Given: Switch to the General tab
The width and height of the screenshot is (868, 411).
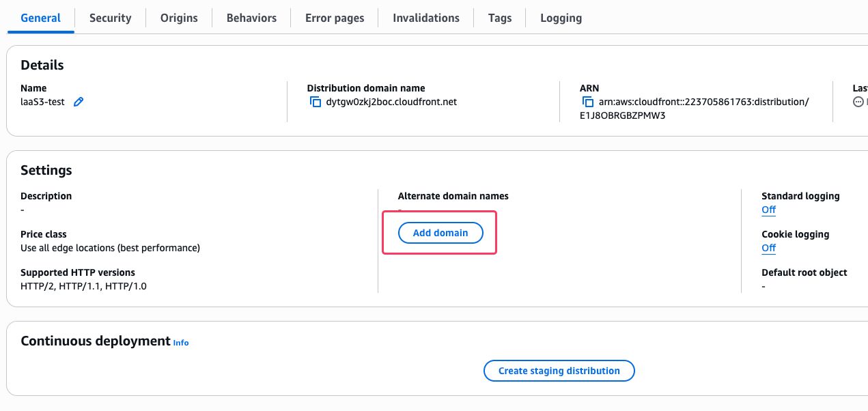Looking at the screenshot, I should (x=40, y=18).
